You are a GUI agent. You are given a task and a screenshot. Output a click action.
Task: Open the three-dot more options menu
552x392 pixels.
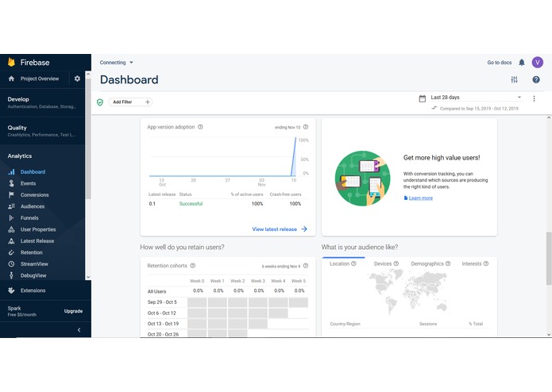[534, 98]
